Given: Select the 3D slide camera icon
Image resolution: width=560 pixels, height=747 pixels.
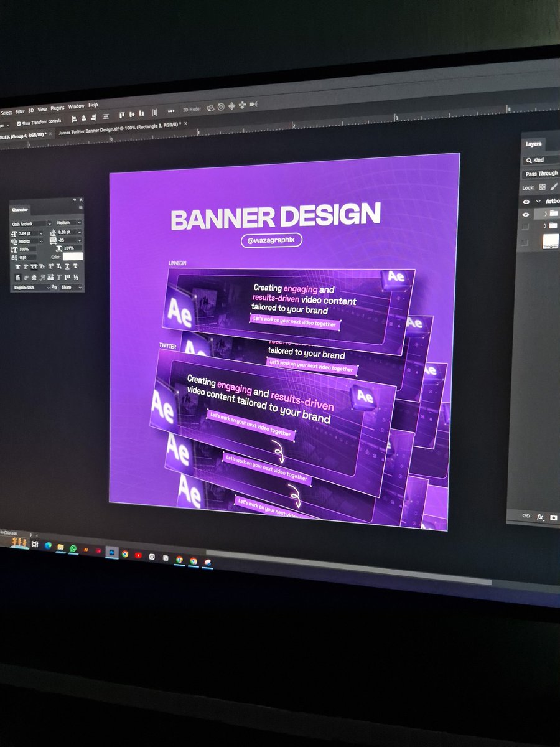Looking at the screenshot, I should [x=242, y=105].
